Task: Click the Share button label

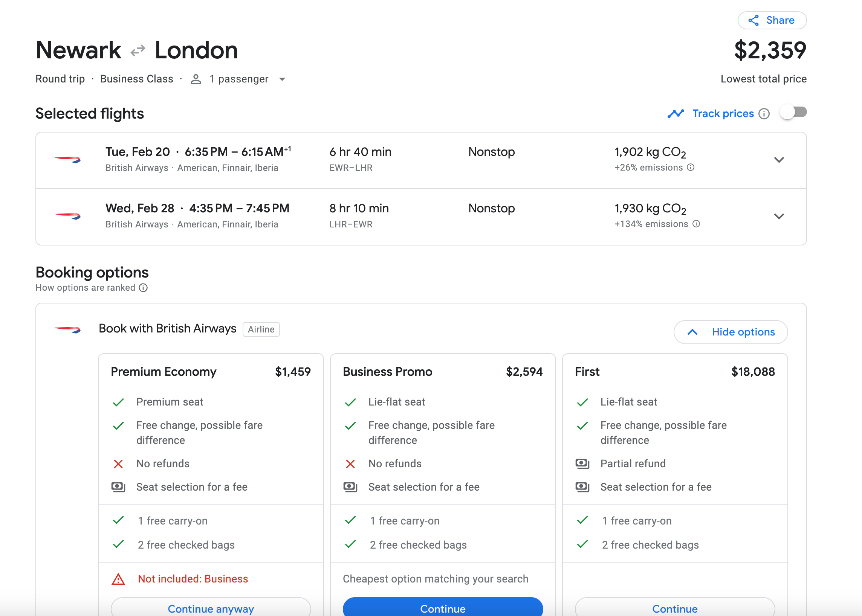Action: point(780,20)
